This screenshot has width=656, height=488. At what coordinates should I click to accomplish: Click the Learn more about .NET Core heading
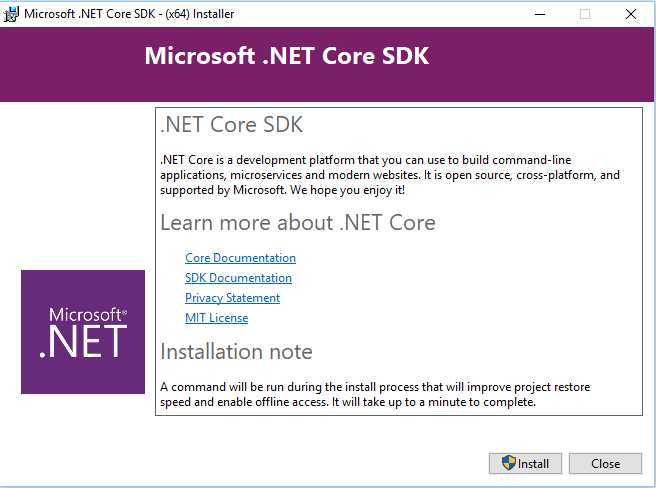point(298,222)
